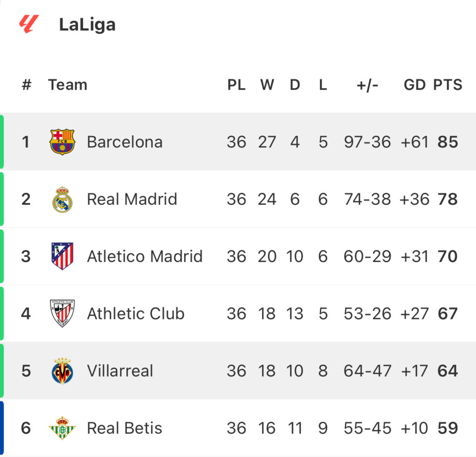Click the red LaLiga logo icon
Image resolution: width=476 pixels, height=457 pixels.
tap(29, 24)
